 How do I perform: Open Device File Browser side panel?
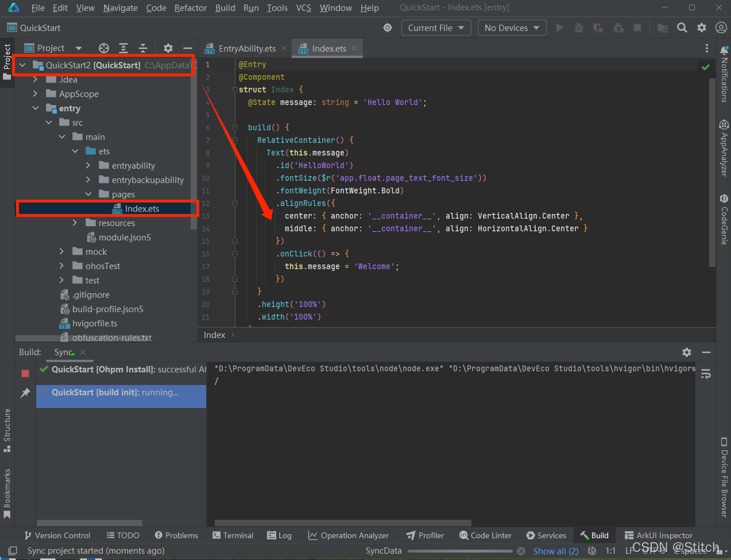point(724,477)
